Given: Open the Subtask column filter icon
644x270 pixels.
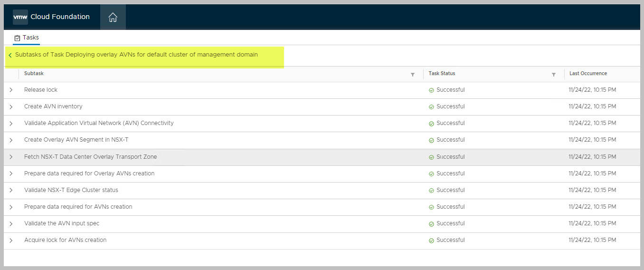Looking at the screenshot, I should (x=413, y=75).
